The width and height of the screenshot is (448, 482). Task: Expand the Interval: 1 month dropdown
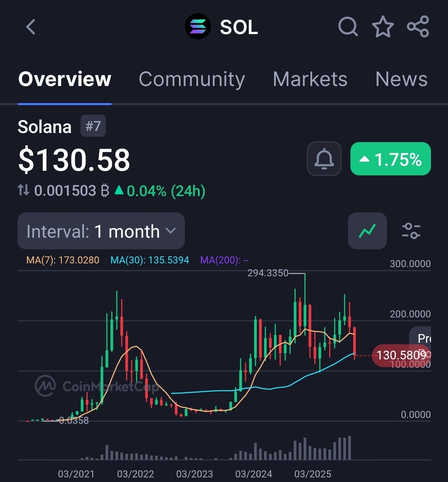[x=101, y=231]
